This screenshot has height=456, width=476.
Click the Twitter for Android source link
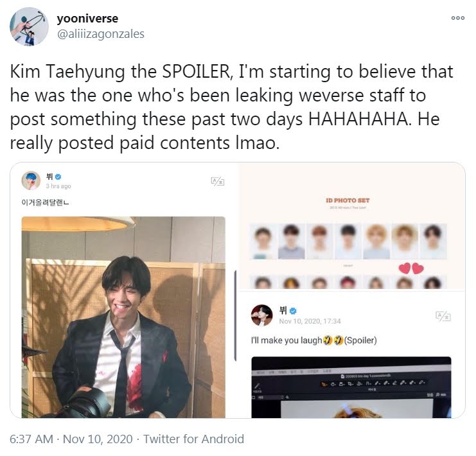(193, 439)
